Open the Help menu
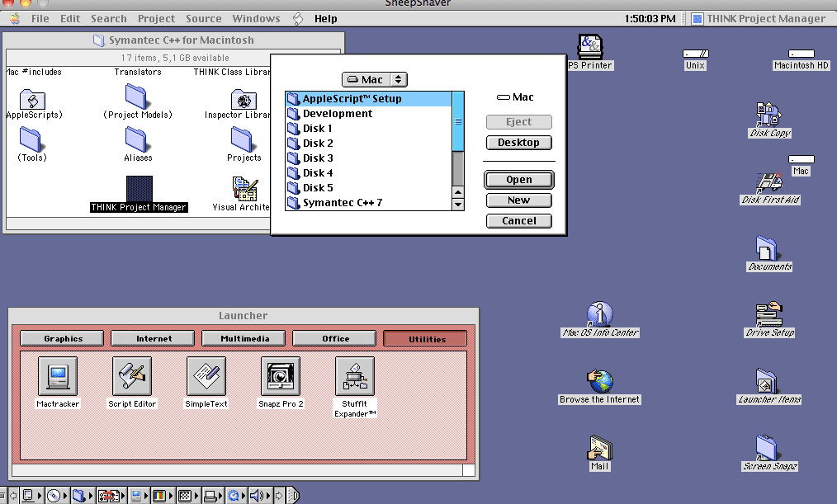Screen dimensions: 837x504 (325, 19)
